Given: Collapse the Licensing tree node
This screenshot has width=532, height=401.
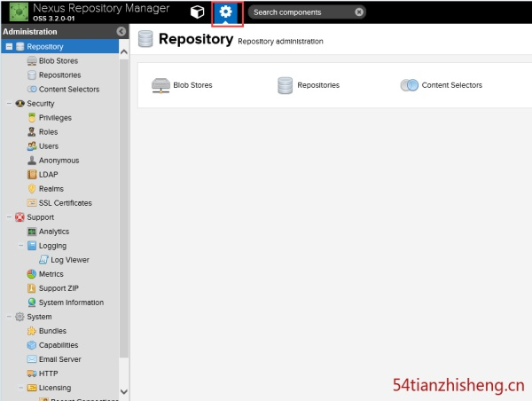Looking at the screenshot, I should tap(21, 388).
